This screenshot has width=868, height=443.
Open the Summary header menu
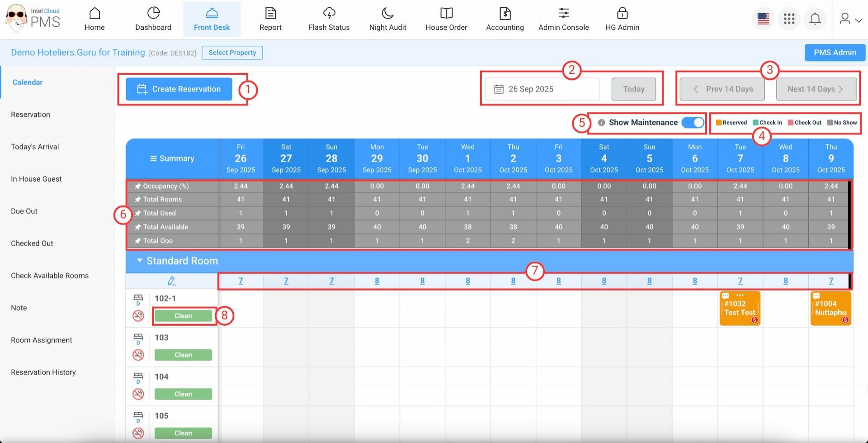(172, 158)
